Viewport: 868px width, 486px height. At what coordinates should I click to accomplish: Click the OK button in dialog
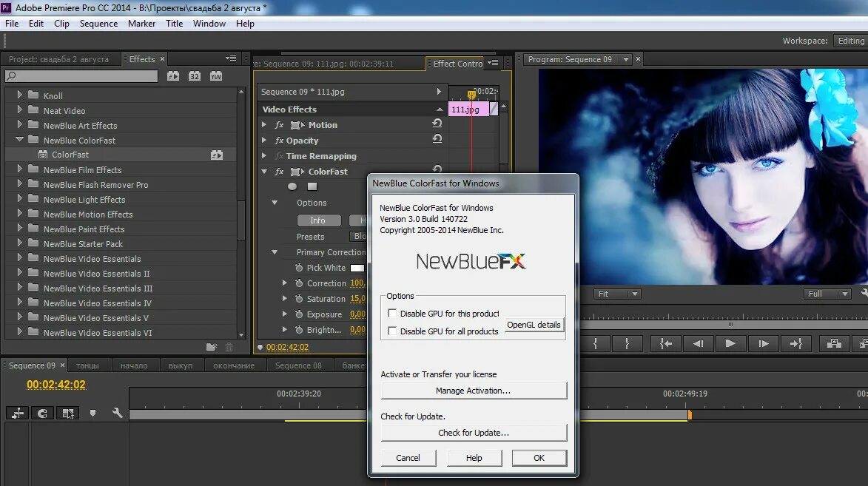tap(539, 458)
